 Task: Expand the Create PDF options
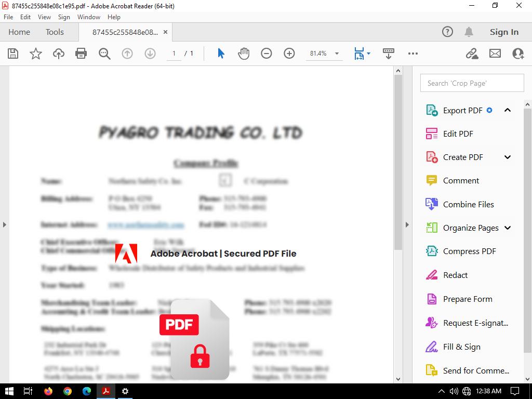coord(508,157)
